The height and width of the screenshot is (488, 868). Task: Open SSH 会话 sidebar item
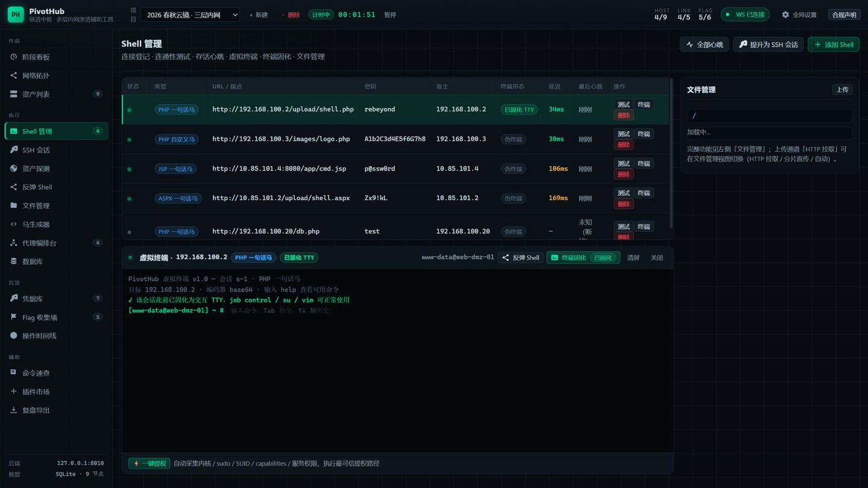57,150
